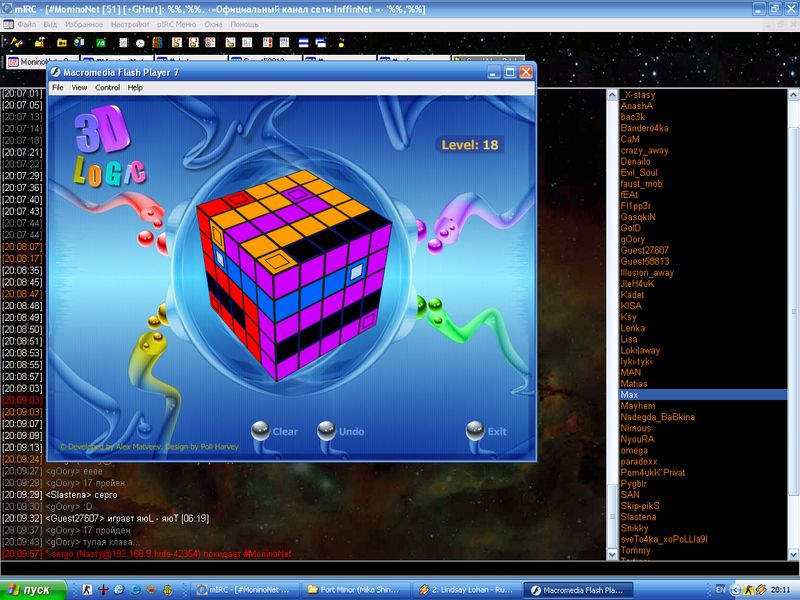Image resolution: width=800 pixels, height=600 pixels.
Task: Switch to Macromedia Flash Player taskbar button
Action: [578, 590]
